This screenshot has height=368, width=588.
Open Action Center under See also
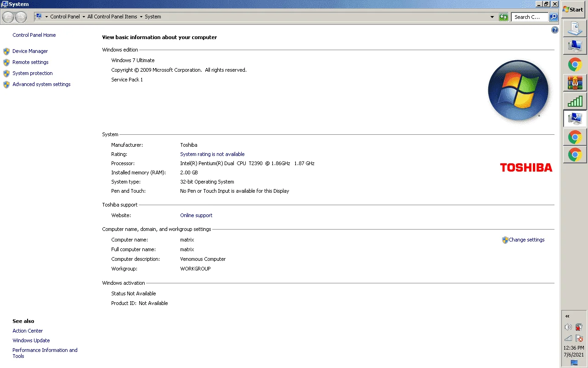click(28, 331)
